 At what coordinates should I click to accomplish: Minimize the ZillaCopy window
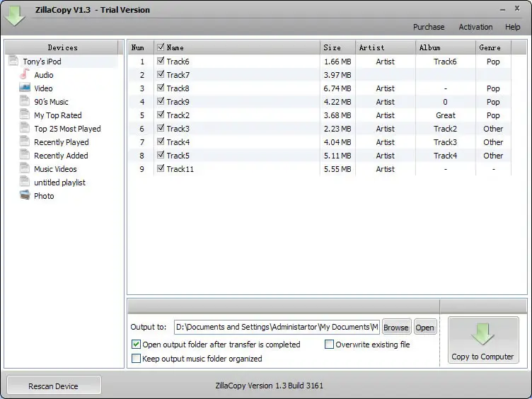[502, 10]
